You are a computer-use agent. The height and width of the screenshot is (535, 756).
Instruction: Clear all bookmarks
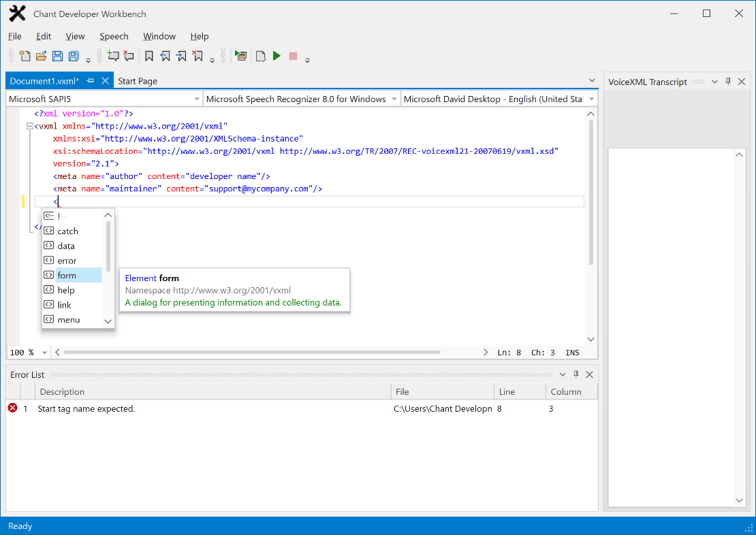198,56
